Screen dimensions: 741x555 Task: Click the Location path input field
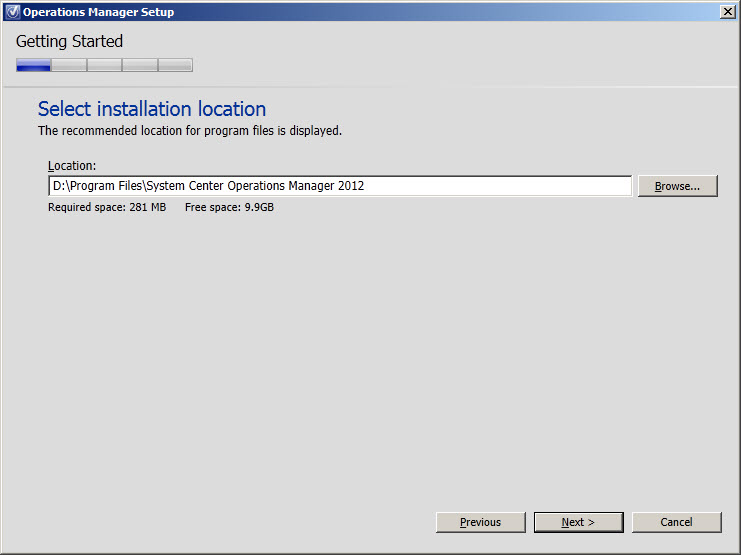click(x=340, y=186)
